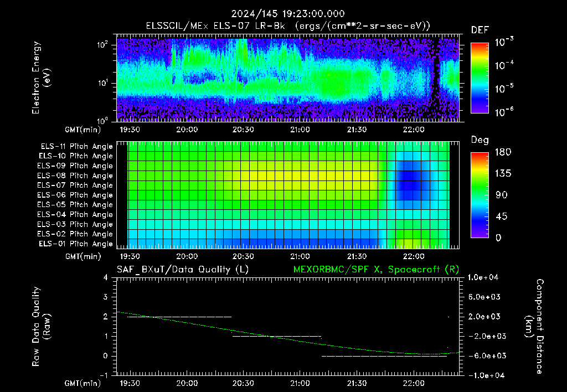Click the 10^-3 tick on DEF scale

tap(504, 42)
